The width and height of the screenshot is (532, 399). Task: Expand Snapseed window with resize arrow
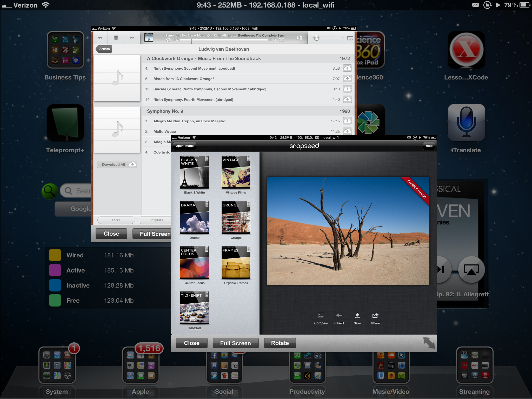(x=429, y=343)
